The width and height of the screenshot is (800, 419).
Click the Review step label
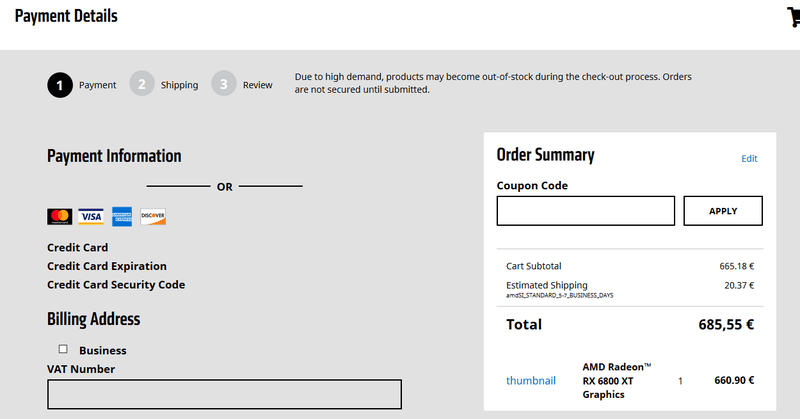tap(257, 85)
